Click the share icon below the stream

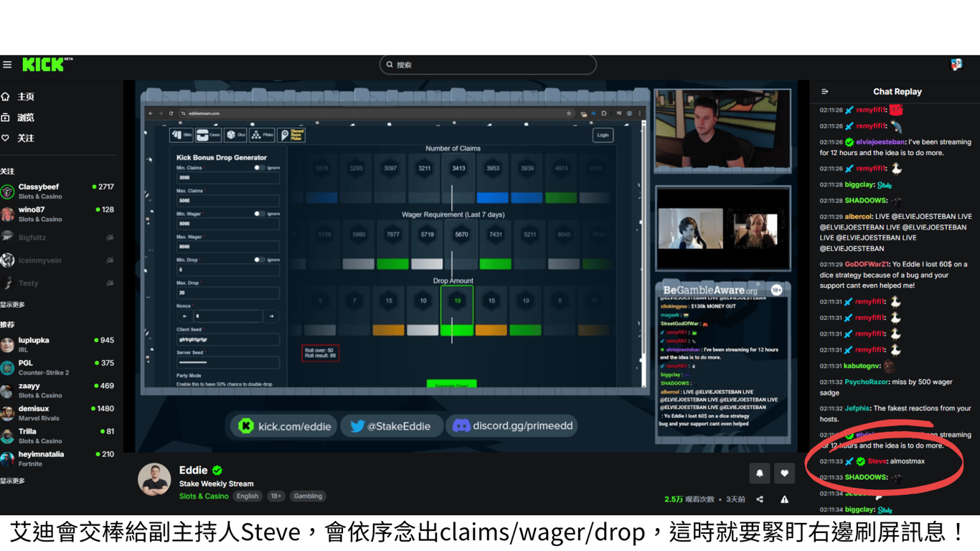pos(760,499)
